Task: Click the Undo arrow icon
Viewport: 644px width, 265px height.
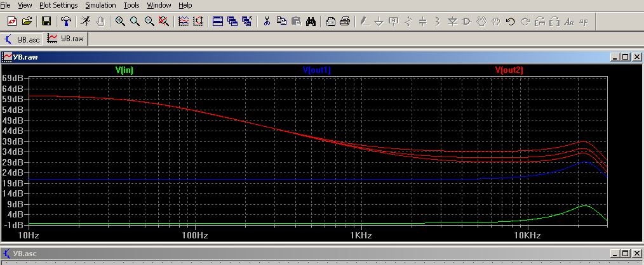Action: coord(510,22)
